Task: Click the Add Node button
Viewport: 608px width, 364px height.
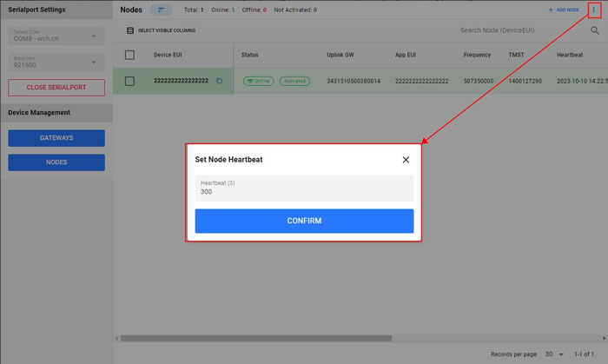Action: [563, 10]
